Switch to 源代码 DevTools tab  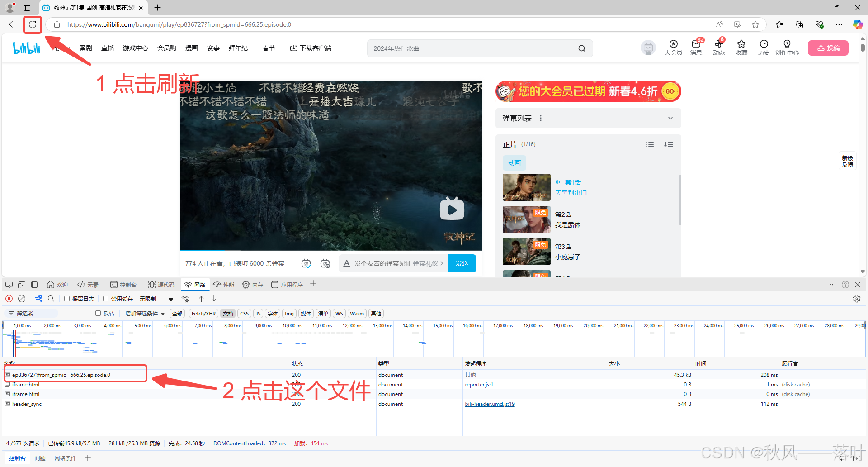point(161,285)
